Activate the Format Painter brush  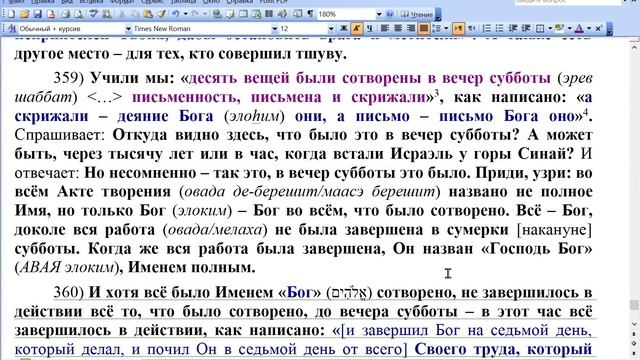[x=161, y=14]
